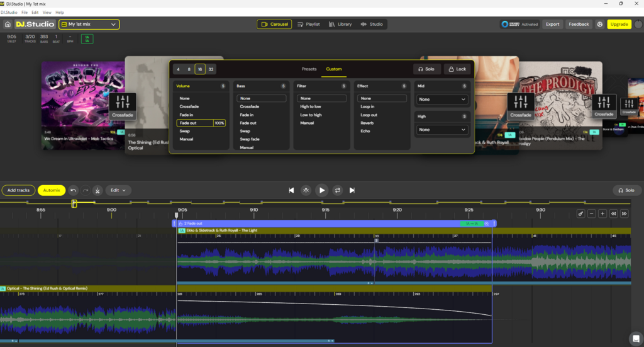Toggle Solo on the Filter section
This screenshot has height=347, width=644.
(x=344, y=86)
